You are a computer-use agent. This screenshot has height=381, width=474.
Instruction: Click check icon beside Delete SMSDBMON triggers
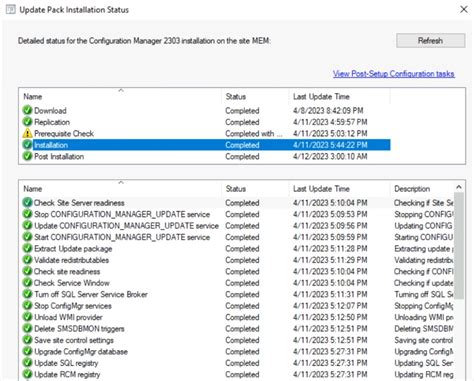(27, 328)
